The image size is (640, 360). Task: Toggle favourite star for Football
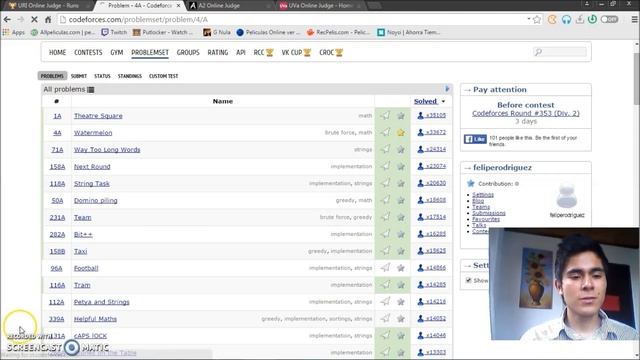pyautogui.click(x=401, y=268)
